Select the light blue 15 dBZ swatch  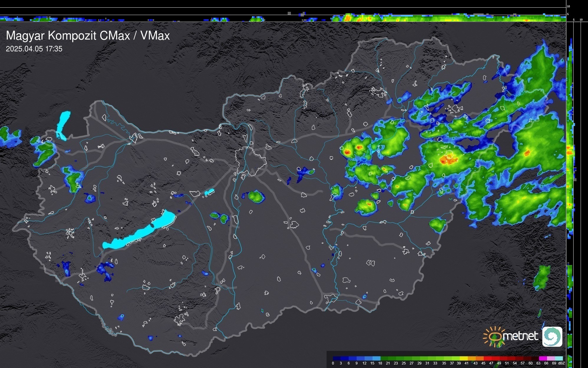[376, 358]
